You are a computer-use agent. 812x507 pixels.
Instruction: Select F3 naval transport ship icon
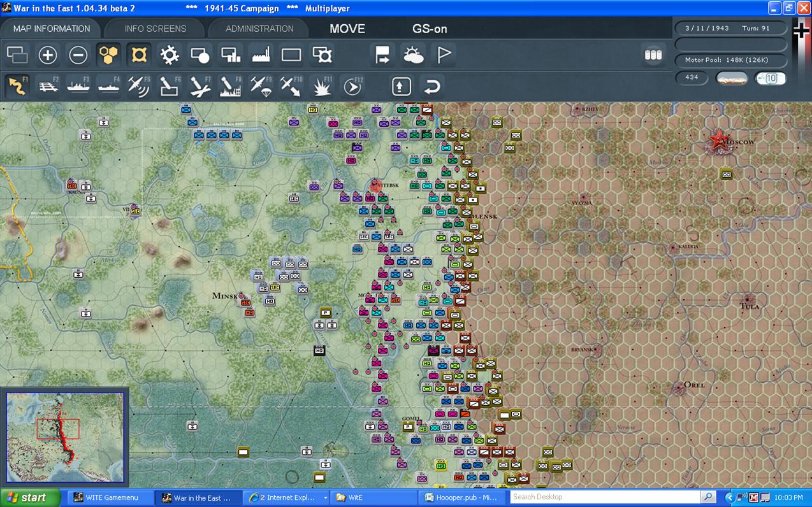[x=78, y=85]
